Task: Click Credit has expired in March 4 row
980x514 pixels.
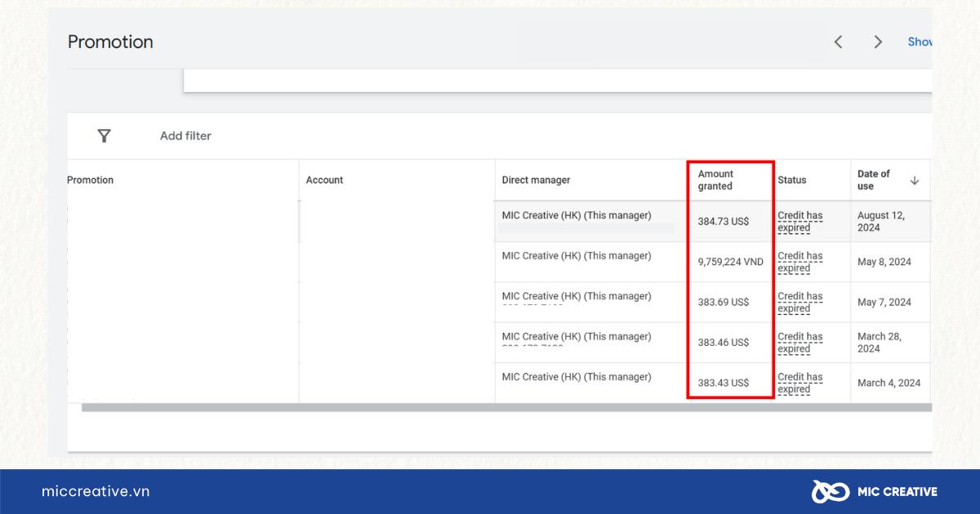Action: point(800,383)
